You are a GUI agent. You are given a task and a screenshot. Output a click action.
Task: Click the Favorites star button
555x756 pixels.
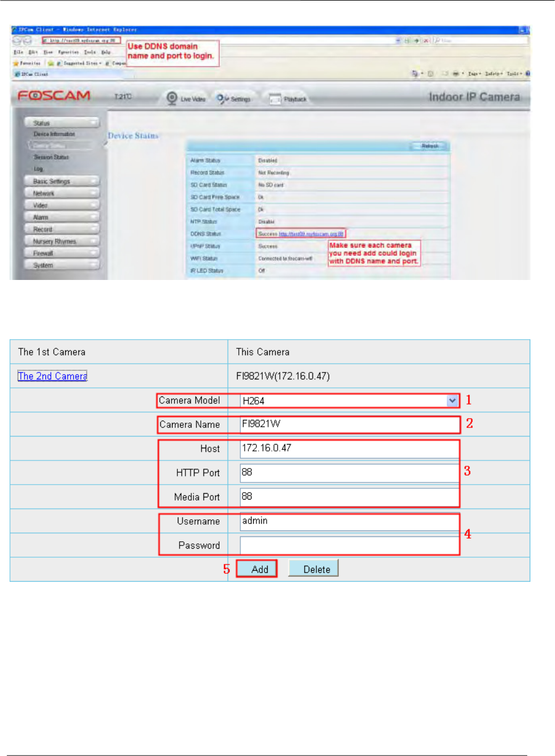point(27,63)
